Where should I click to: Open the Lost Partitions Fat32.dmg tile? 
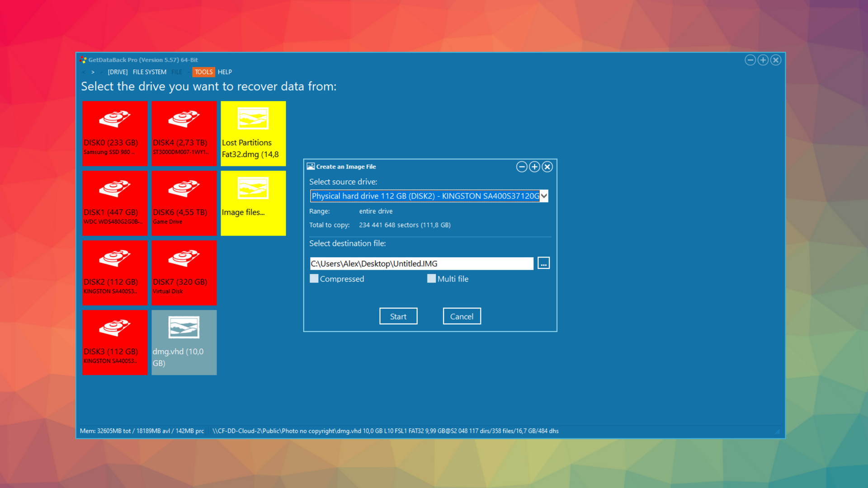pyautogui.click(x=253, y=133)
